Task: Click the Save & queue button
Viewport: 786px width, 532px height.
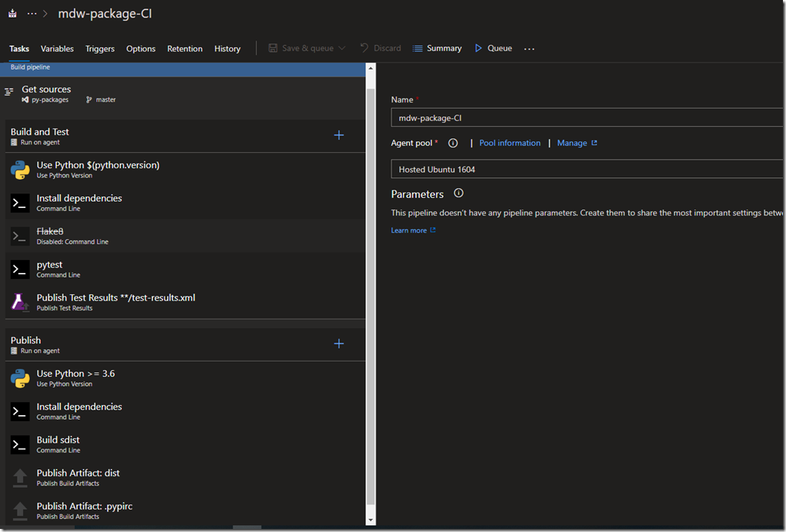Action: click(x=301, y=48)
